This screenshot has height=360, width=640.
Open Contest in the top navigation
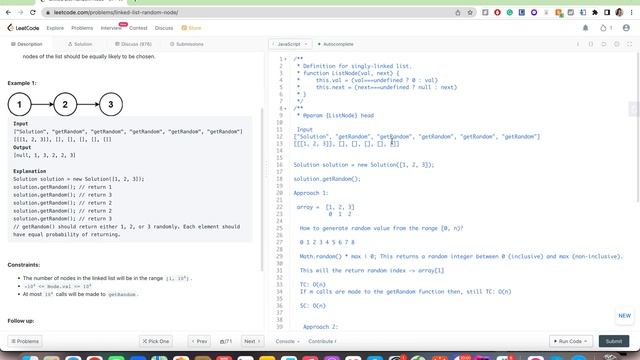138,28
